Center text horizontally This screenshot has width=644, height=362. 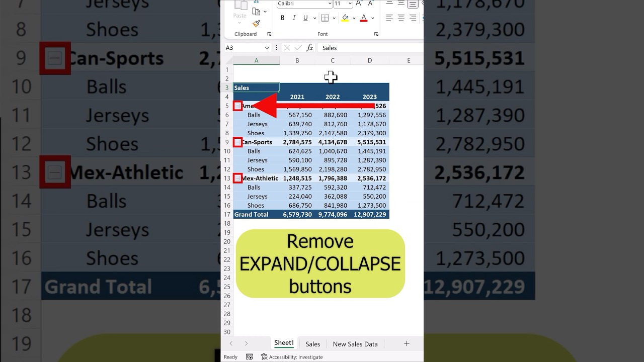click(x=401, y=18)
